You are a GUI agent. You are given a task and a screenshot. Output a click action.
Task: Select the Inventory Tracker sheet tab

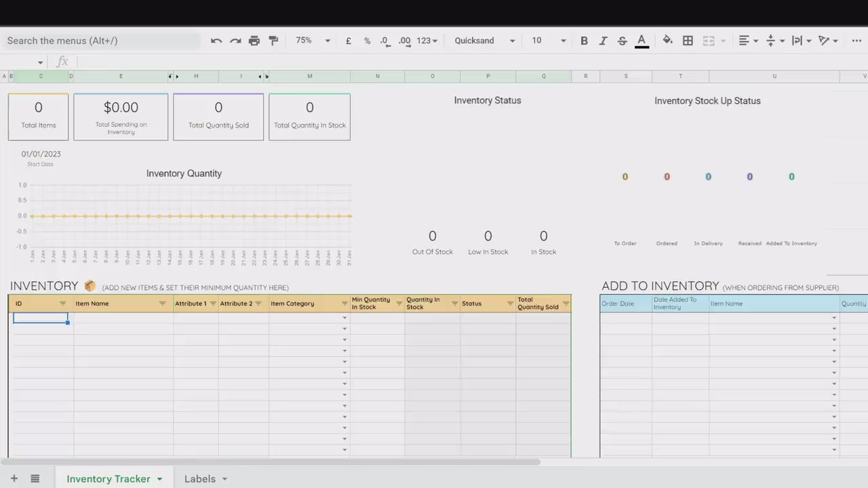point(108,479)
